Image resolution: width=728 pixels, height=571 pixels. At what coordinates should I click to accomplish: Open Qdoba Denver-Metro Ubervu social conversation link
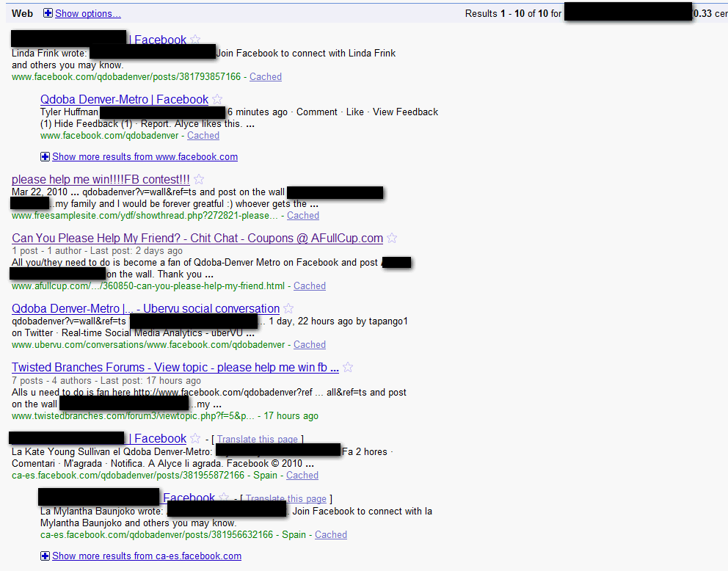[x=145, y=308]
